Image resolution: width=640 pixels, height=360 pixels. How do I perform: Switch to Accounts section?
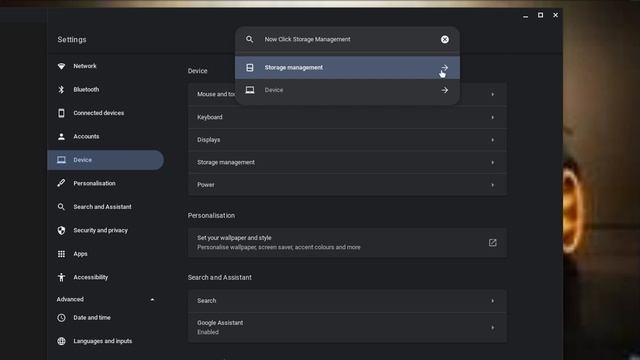(106, 136)
